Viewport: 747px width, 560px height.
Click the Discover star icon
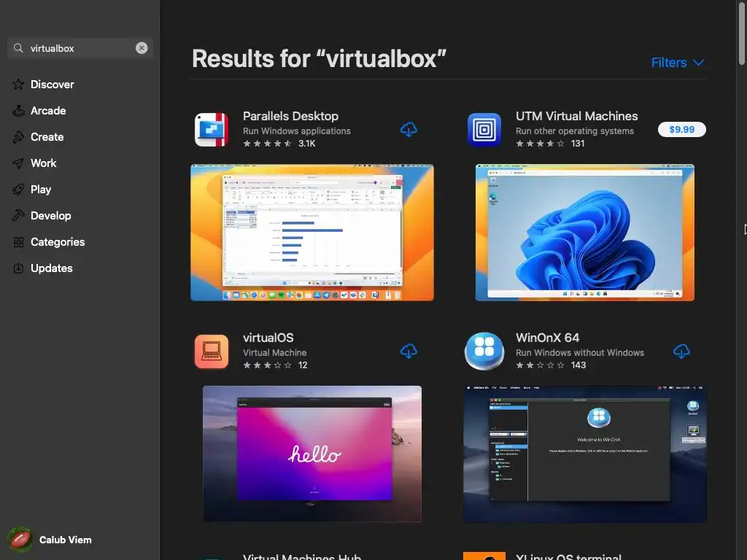[x=18, y=85]
